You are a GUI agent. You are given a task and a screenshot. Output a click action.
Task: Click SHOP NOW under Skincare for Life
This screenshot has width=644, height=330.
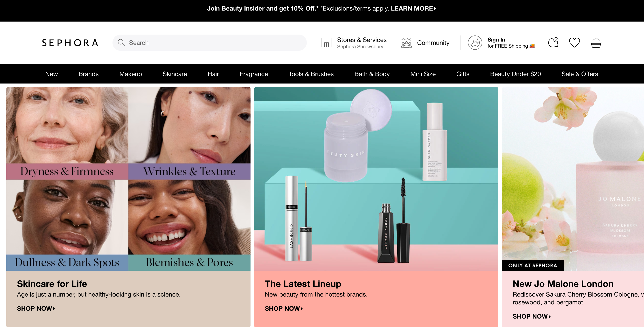[x=36, y=308]
